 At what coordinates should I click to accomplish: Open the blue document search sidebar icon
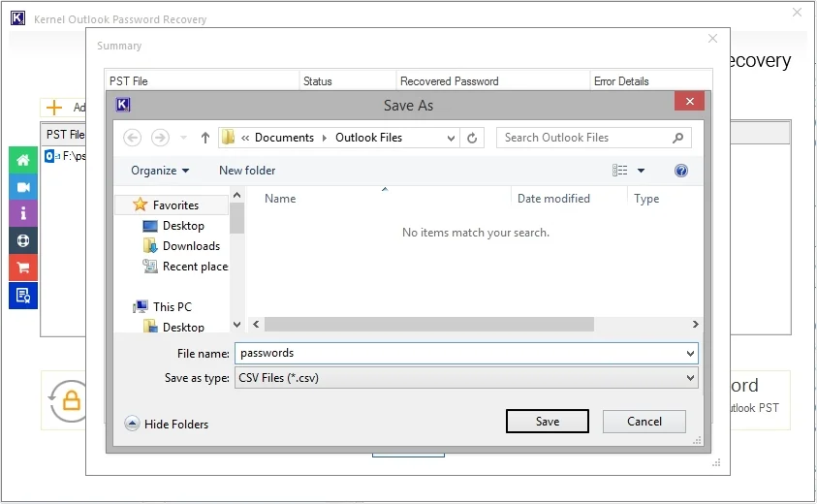[23, 296]
